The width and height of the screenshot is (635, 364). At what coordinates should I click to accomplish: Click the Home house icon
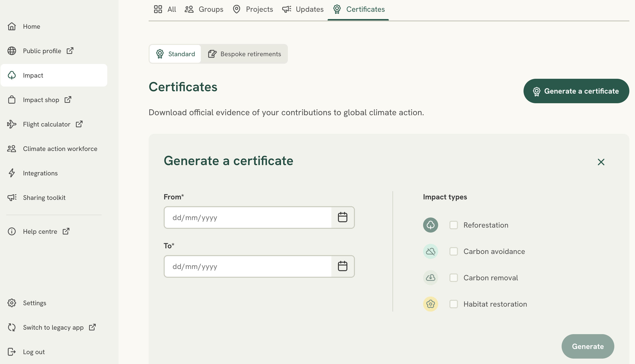[12, 26]
